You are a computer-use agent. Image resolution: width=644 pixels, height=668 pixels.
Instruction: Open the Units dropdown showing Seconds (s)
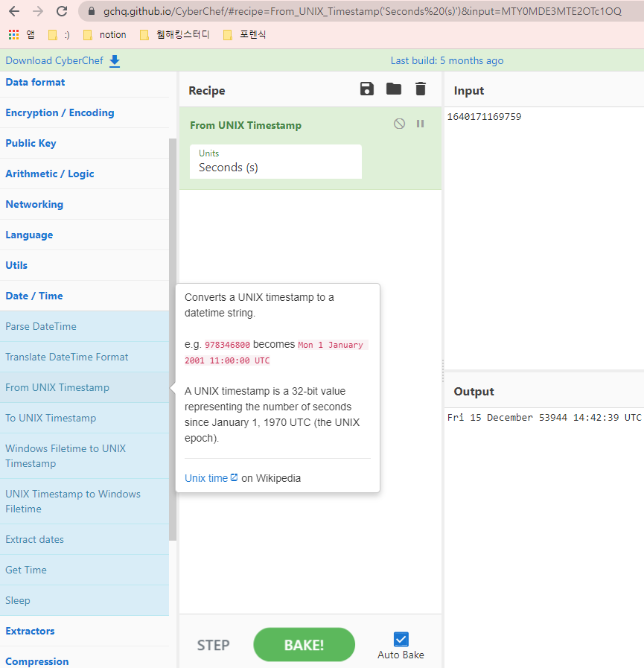tap(275, 162)
